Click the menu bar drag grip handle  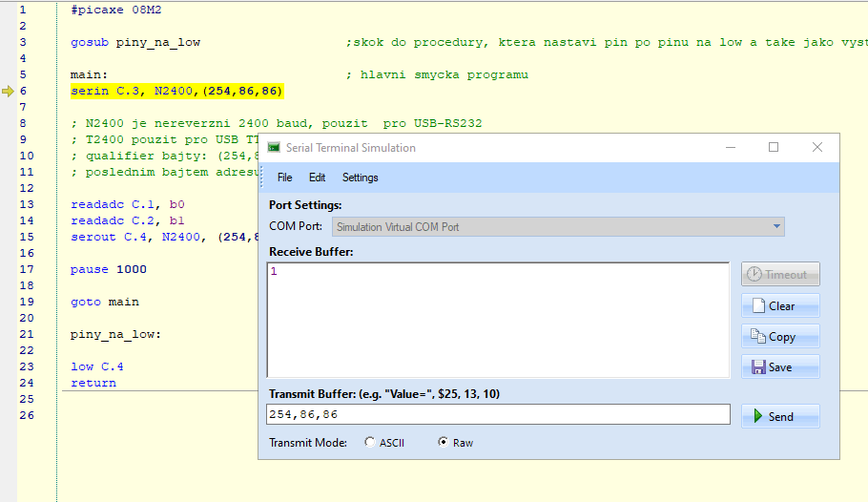[262, 178]
